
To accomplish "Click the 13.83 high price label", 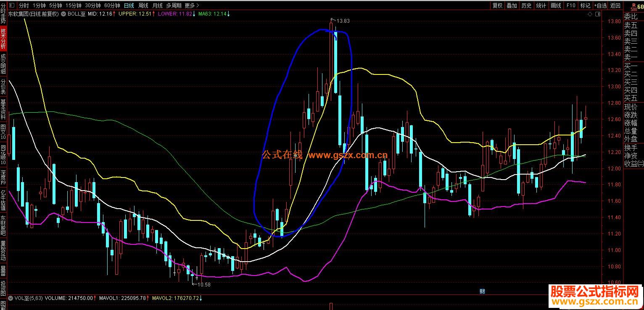I will pos(343,21).
